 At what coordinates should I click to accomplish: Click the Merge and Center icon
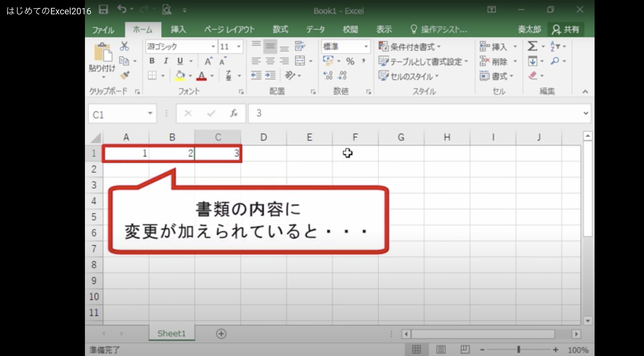[x=300, y=61]
